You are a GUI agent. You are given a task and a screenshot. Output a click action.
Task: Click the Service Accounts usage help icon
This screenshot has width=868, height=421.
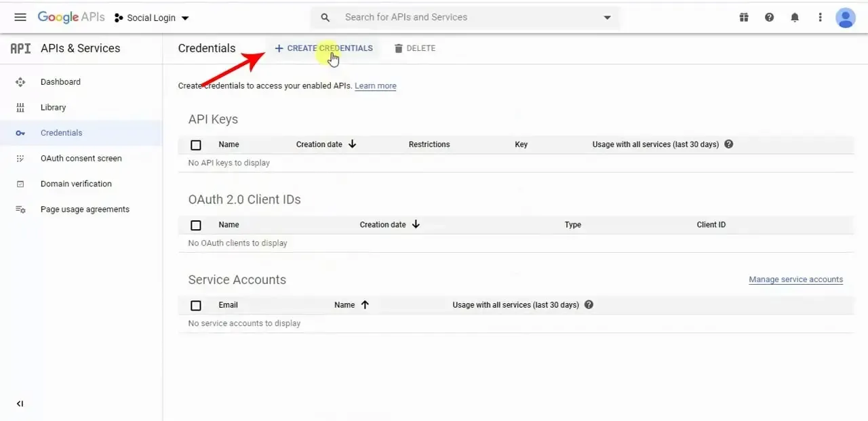589,305
